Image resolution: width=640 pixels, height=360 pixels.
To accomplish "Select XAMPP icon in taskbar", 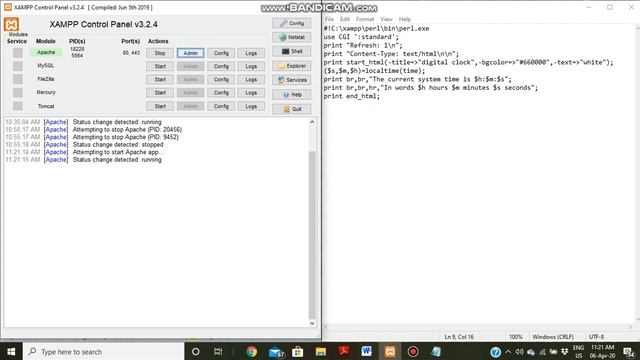I will (x=390, y=351).
